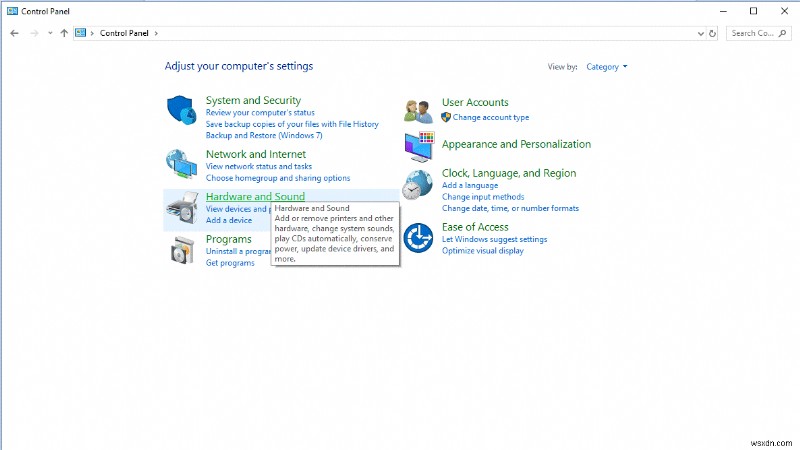The width and height of the screenshot is (800, 450).
Task: Click the Programs disc box icon
Action: coord(183,251)
